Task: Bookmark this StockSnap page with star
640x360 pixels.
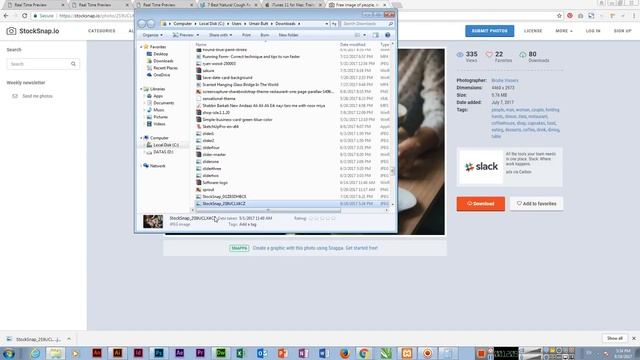Action: click(559, 16)
